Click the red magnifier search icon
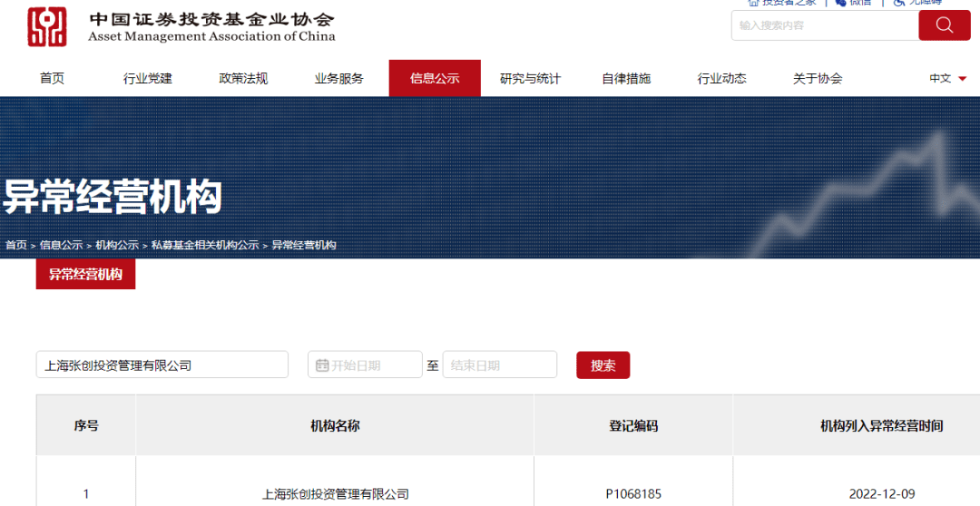This screenshot has width=980, height=506. tap(944, 25)
